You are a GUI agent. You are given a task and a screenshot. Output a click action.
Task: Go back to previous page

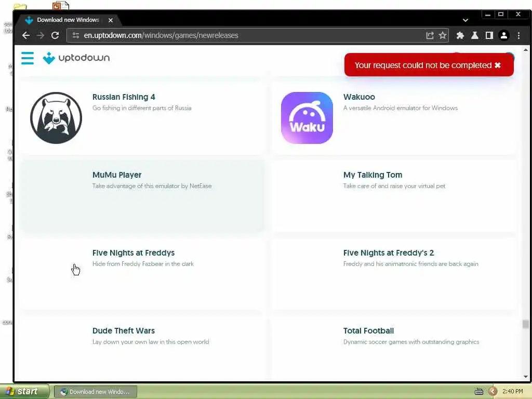point(26,35)
